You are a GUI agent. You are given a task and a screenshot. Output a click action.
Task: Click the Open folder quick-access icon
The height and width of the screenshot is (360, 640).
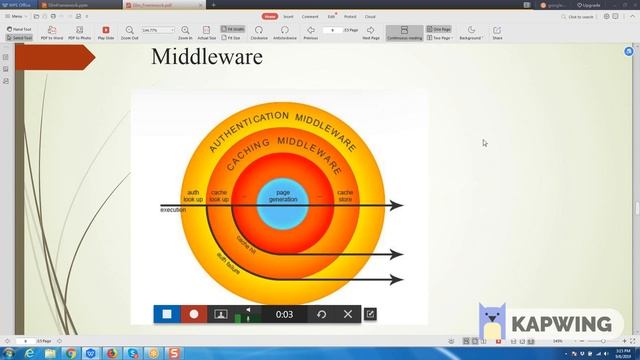36,16
